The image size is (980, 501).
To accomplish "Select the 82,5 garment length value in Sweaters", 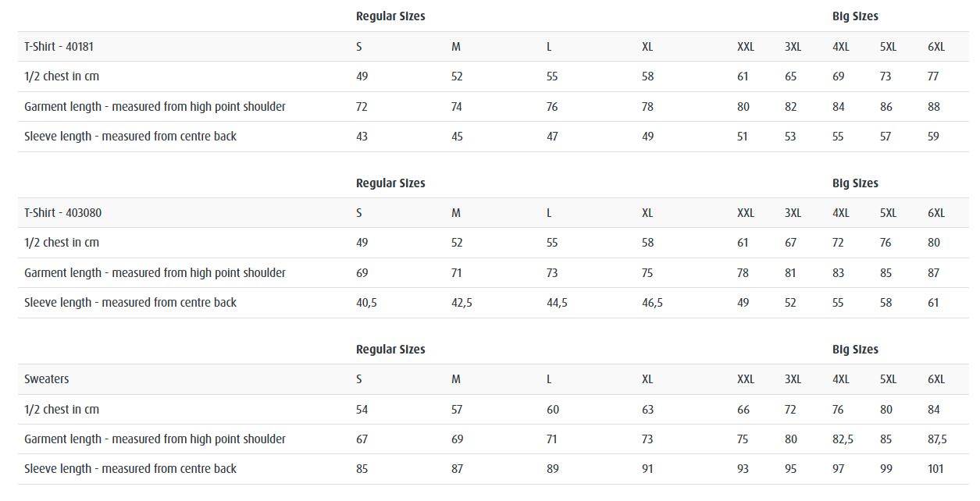I will click(843, 439).
